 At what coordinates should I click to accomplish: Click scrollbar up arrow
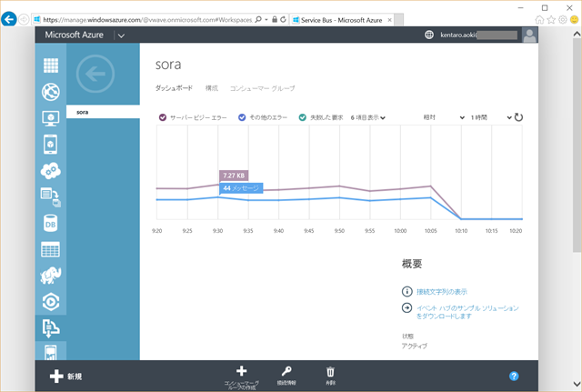click(577, 34)
